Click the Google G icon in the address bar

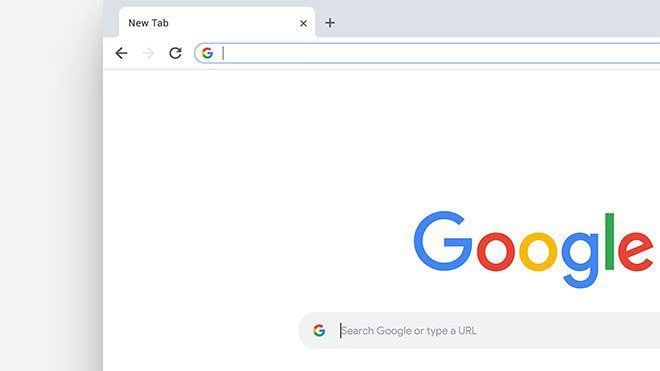coord(207,53)
